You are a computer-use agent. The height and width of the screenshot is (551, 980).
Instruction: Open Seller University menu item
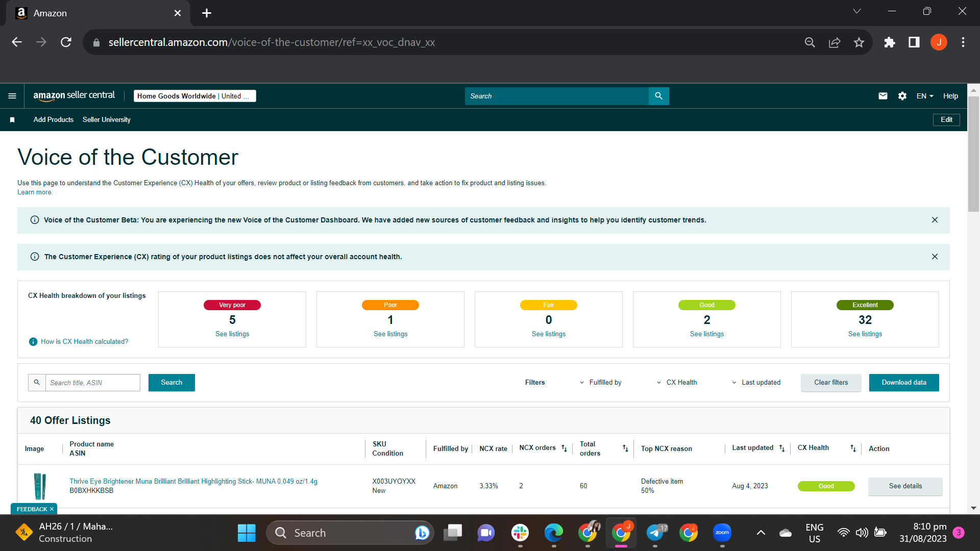[x=107, y=120]
